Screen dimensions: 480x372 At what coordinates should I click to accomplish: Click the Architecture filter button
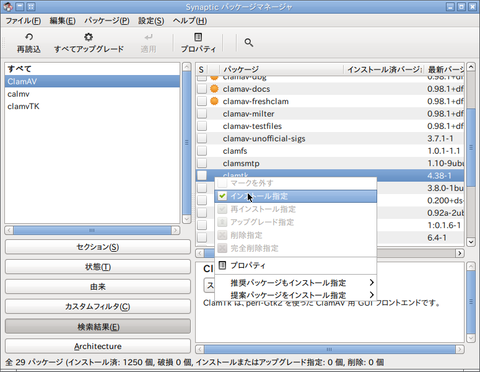98,346
